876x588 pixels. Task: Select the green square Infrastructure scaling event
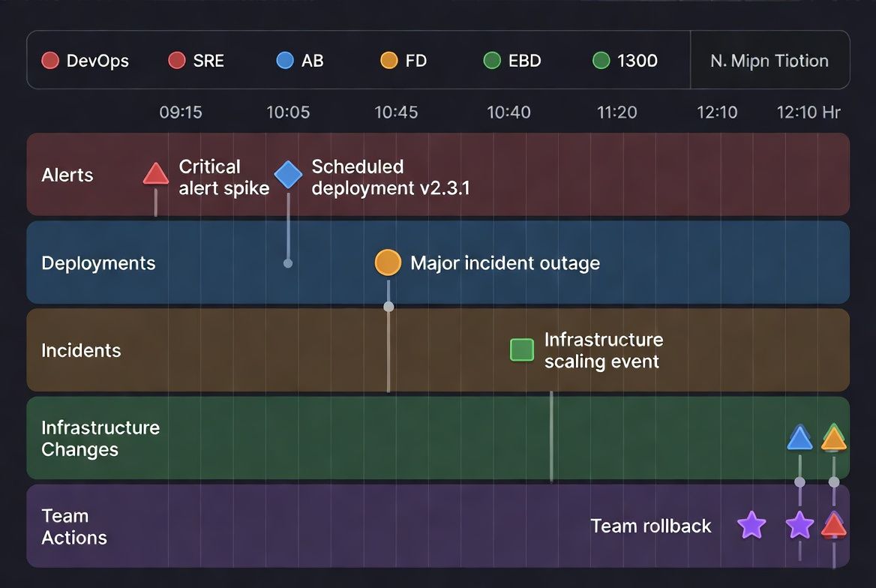tap(522, 350)
